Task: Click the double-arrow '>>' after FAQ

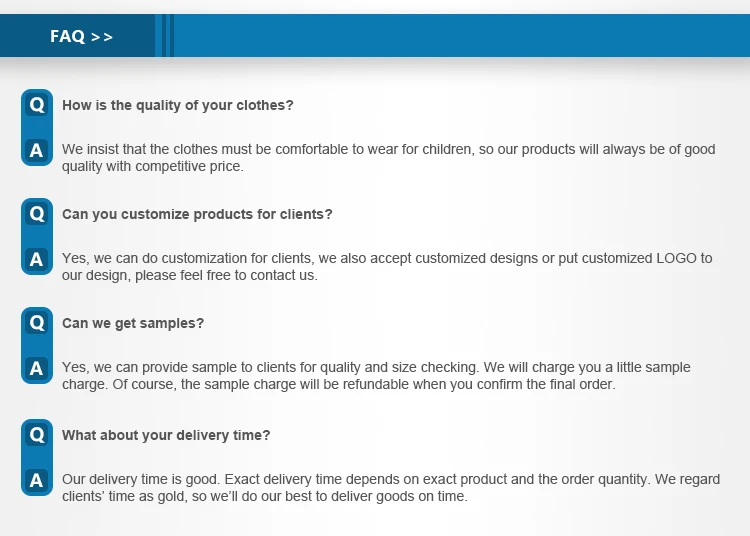Action: (x=102, y=37)
